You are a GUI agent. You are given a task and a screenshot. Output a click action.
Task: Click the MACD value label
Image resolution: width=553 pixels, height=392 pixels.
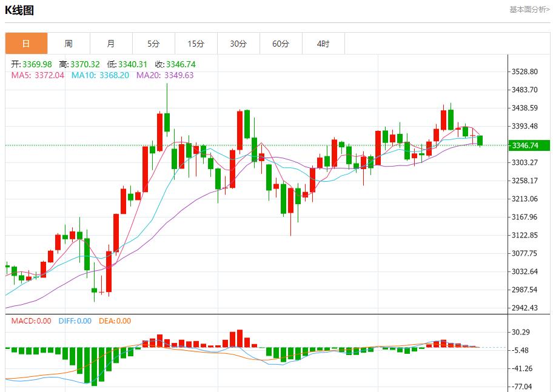[x=32, y=321]
